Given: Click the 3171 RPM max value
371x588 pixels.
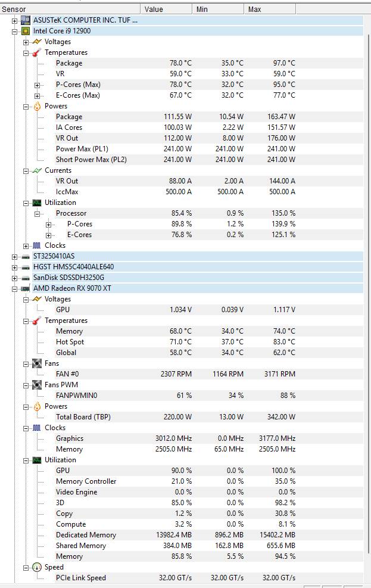Looking at the screenshot, I should (x=279, y=374).
